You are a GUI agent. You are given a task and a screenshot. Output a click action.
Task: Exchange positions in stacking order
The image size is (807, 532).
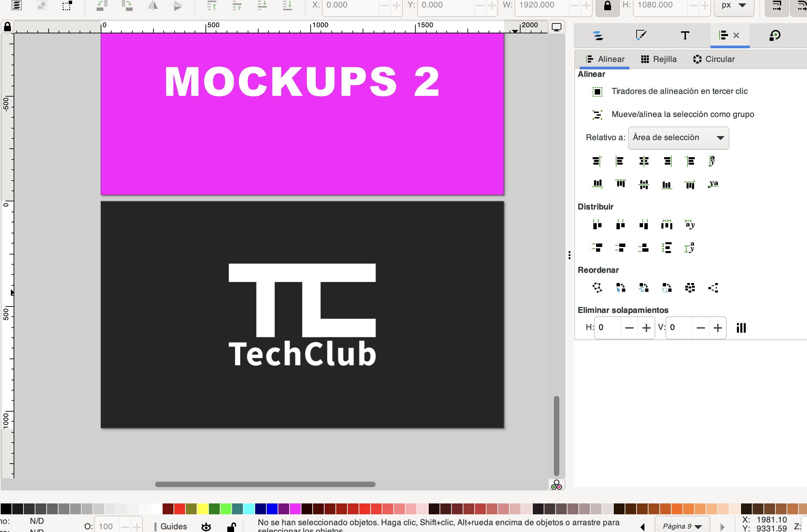pyautogui.click(x=644, y=287)
